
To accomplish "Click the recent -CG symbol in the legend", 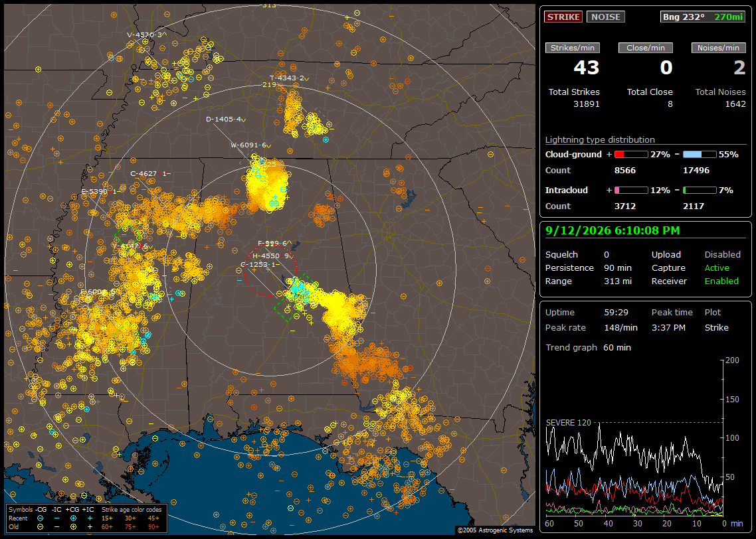I will [x=40, y=518].
